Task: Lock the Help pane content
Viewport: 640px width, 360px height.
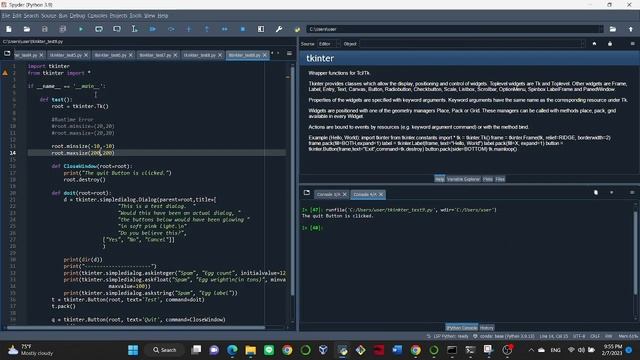Action: [610, 44]
